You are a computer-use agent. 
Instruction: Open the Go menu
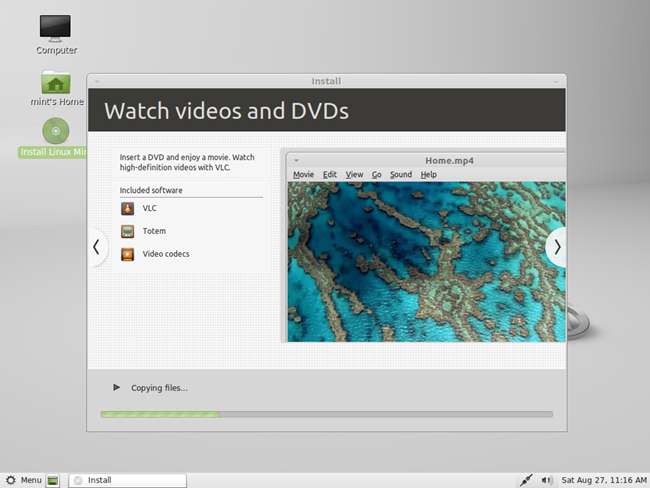pos(376,175)
